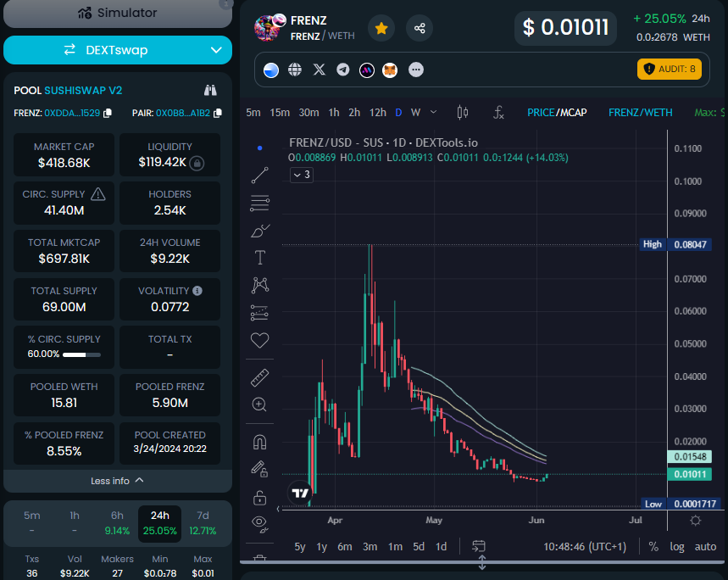Switch chart interval to 2h

[354, 113]
